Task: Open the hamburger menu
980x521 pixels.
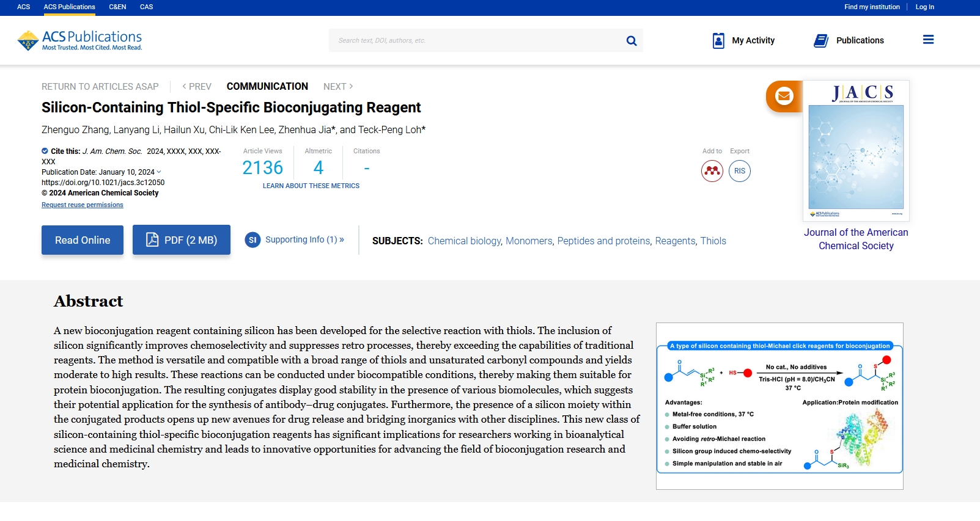Action: point(928,40)
